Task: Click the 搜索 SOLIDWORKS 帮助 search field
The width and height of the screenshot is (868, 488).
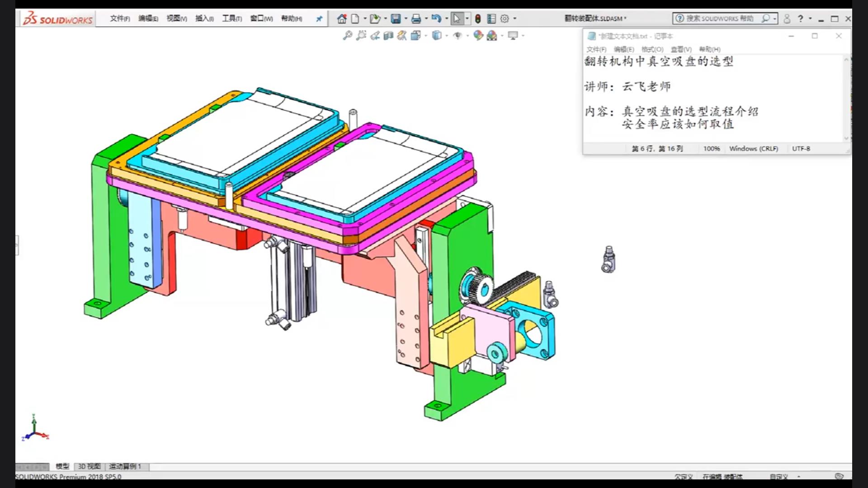Action: pos(720,19)
